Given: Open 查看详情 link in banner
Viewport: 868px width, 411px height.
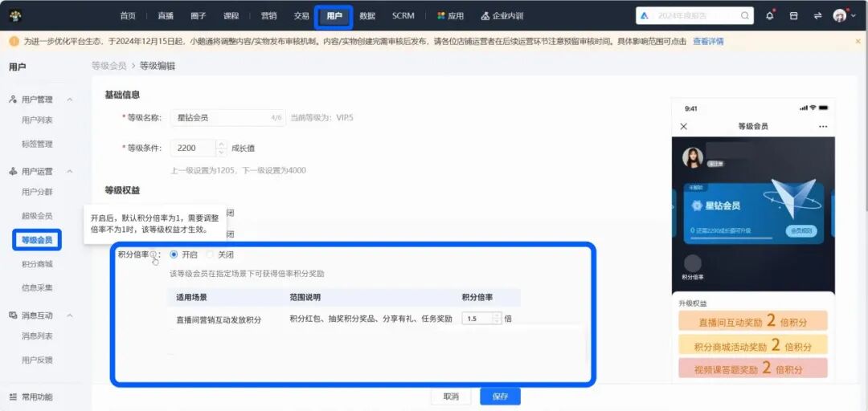Looking at the screenshot, I should pos(708,41).
